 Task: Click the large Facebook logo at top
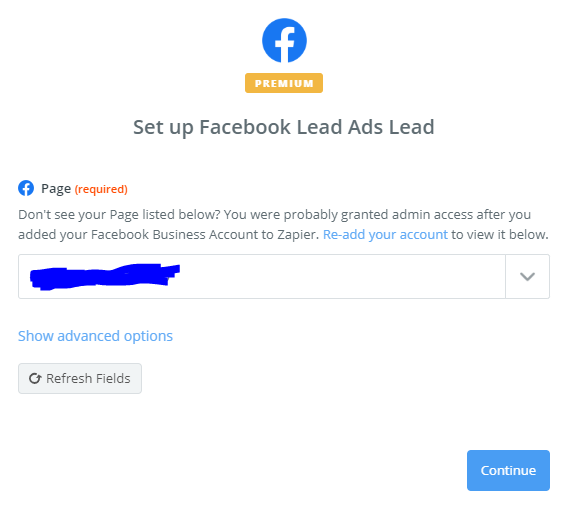point(284,40)
